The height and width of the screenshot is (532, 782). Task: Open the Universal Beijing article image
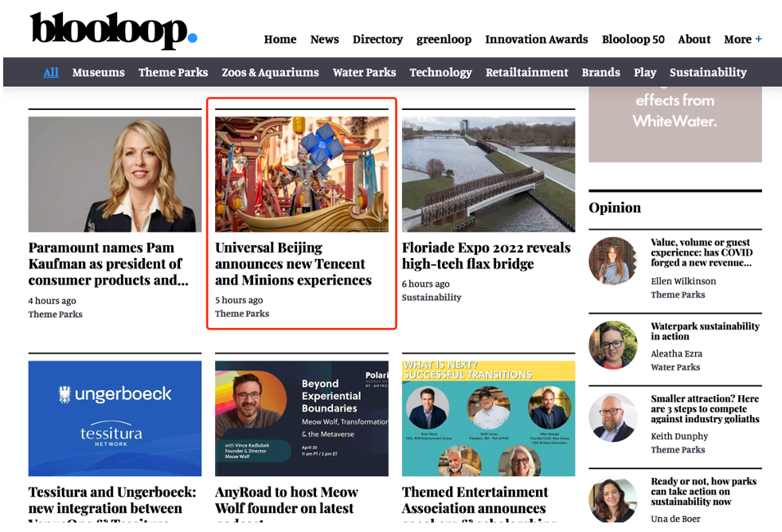302,174
